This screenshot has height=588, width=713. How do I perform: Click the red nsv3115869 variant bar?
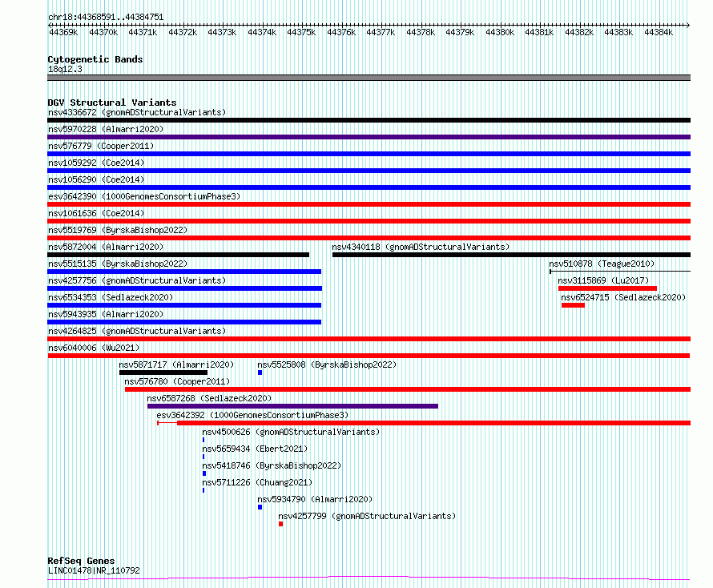[x=607, y=288]
